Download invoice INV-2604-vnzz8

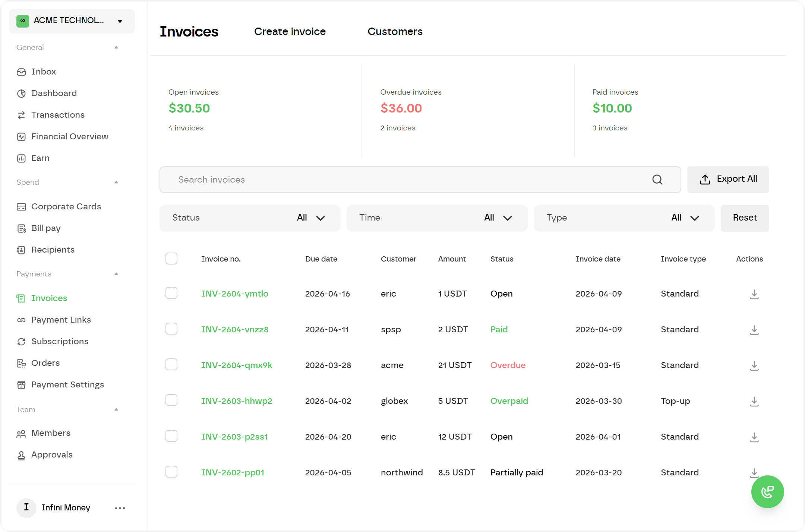[754, 330]
